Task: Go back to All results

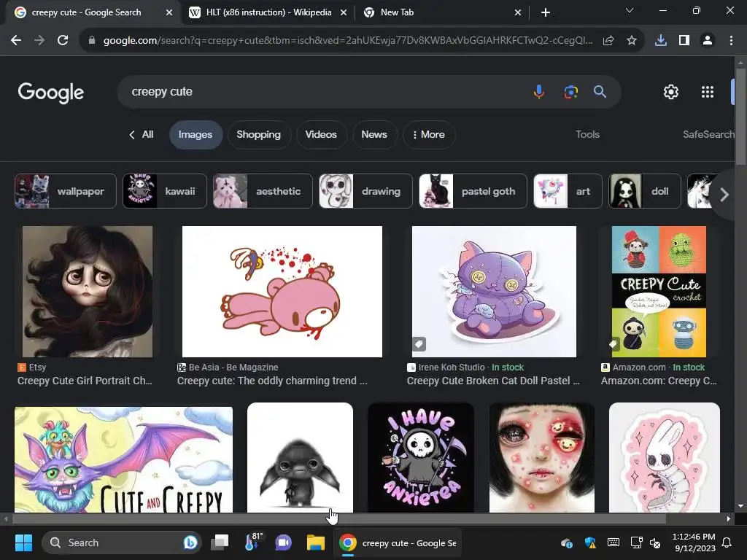Action: [x=142, y=135]
